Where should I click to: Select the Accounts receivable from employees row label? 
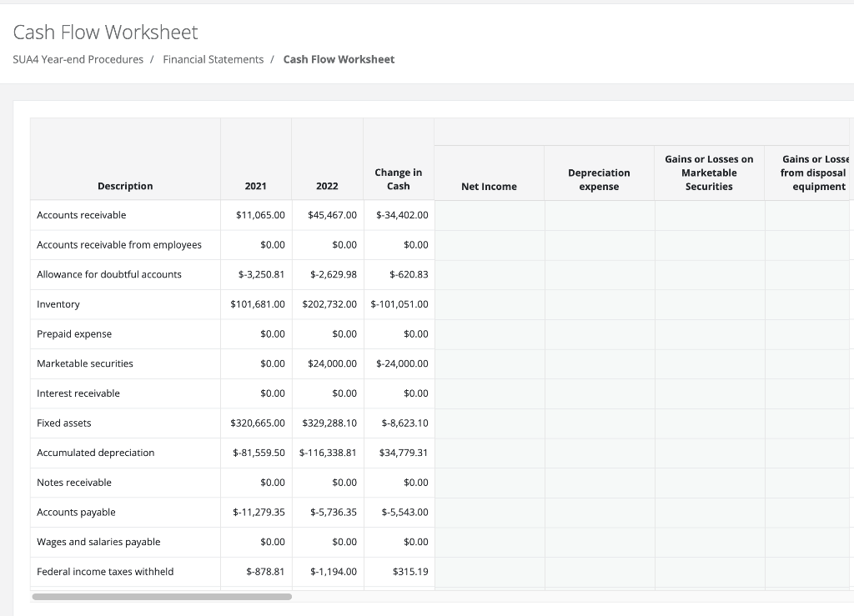coord(118,245)
